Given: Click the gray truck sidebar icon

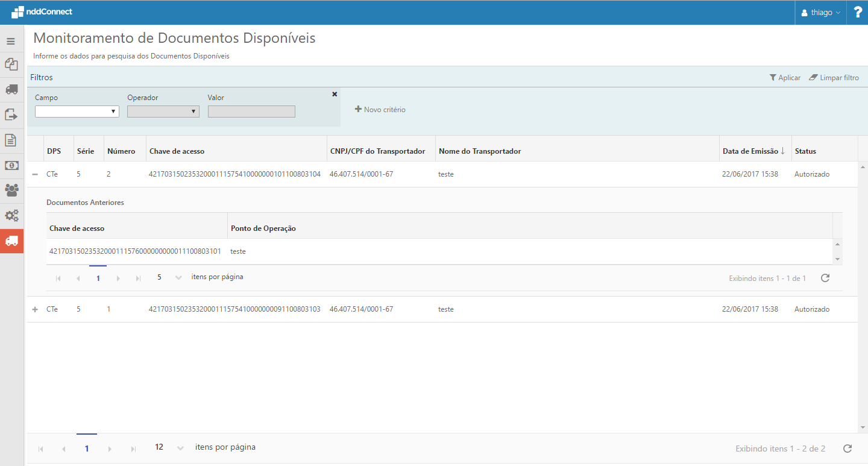Looking at the screenshot, I should (x=11, y=89).
